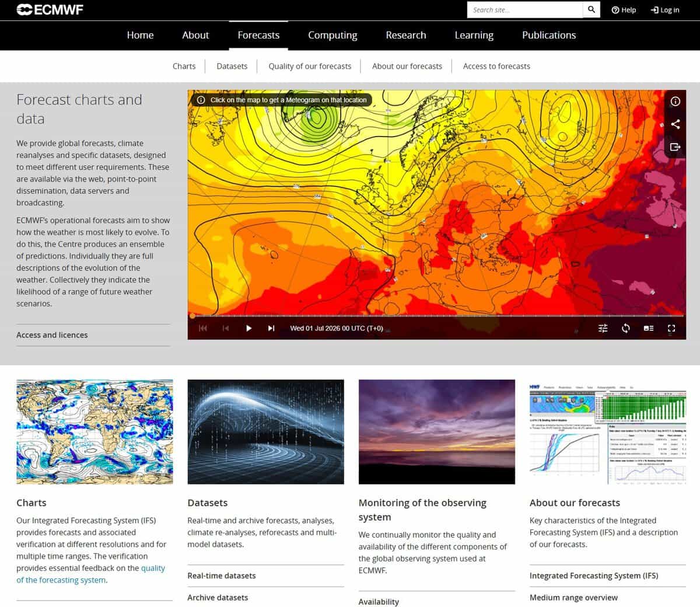Open the Charts card heading
The width and height of the screenshot is (700, 607).
[x=32, y=503]
